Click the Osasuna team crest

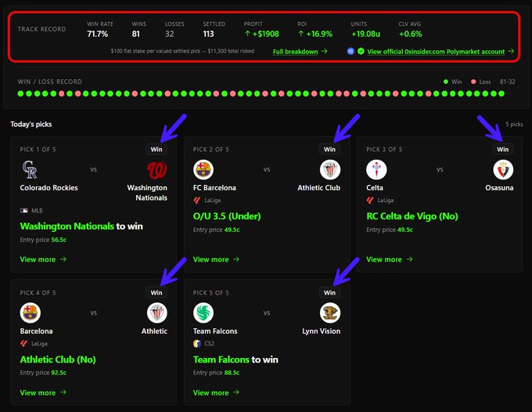point(503,169)
